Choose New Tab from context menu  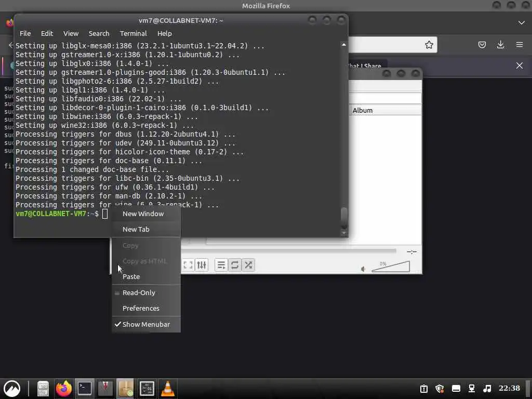pyautogui.click(x=146, y=229)
